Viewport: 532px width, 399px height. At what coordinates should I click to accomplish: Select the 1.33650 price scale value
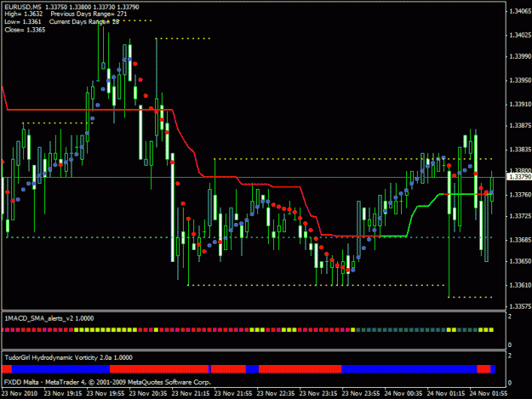520,261
